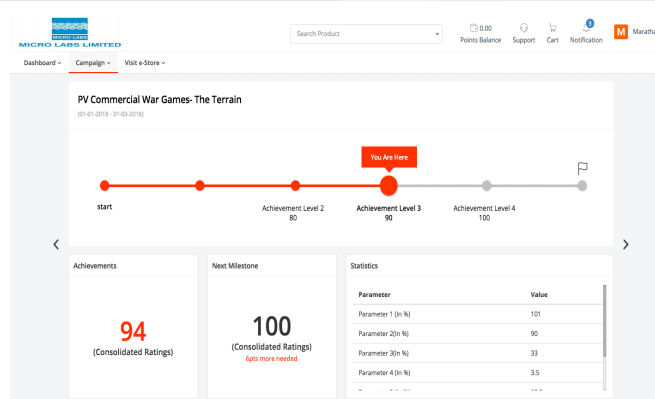Go to previous campaign with left arrow
655x399 pixels.
56,244
